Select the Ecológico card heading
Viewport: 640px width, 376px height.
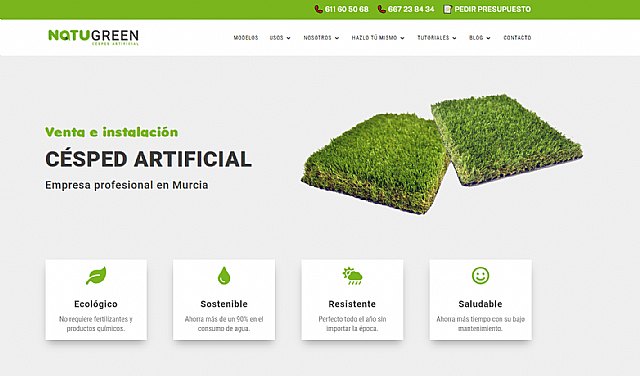[96, 304]
